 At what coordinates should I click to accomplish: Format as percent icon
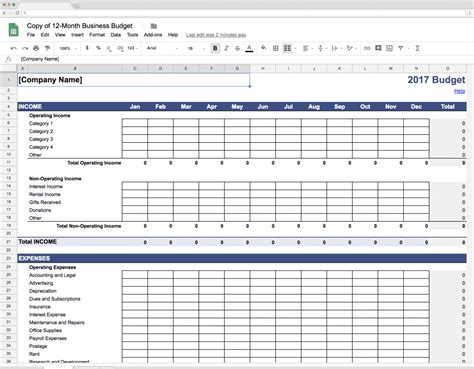98,48
